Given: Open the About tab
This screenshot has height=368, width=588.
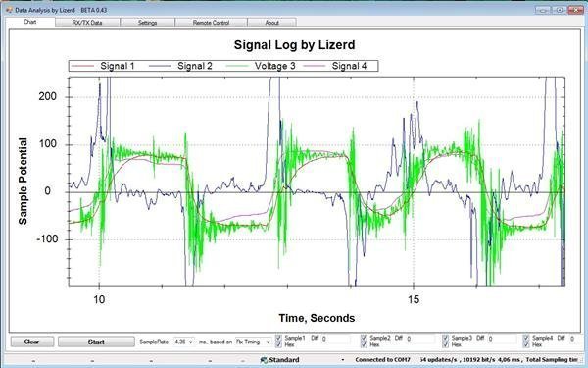Looking at the screenshot, I should tap(271, 23).
